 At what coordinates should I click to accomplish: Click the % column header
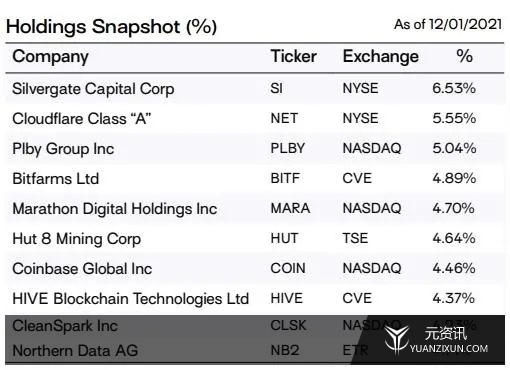[x=464, y=56]
